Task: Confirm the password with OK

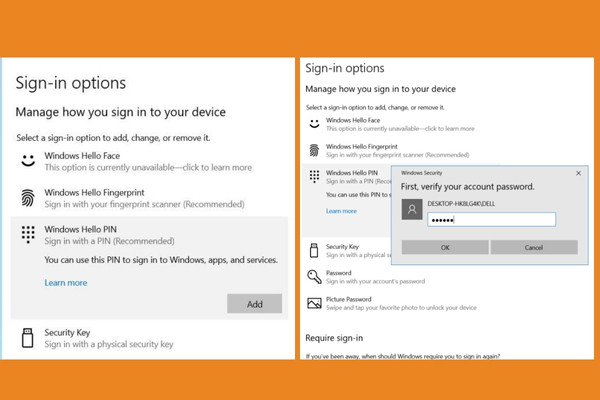Action: tap(445, 248)
